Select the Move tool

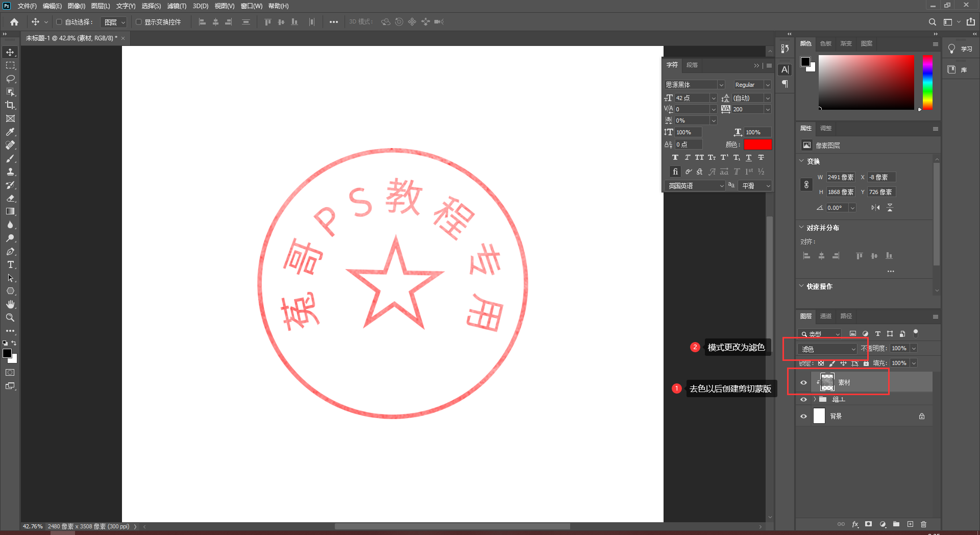(10, 52)
